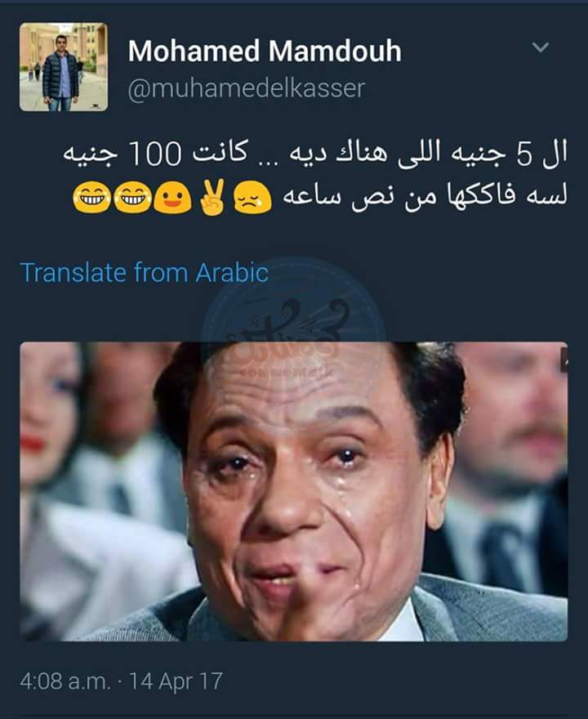Click the number 5 in the tweet text

[523, 154]
